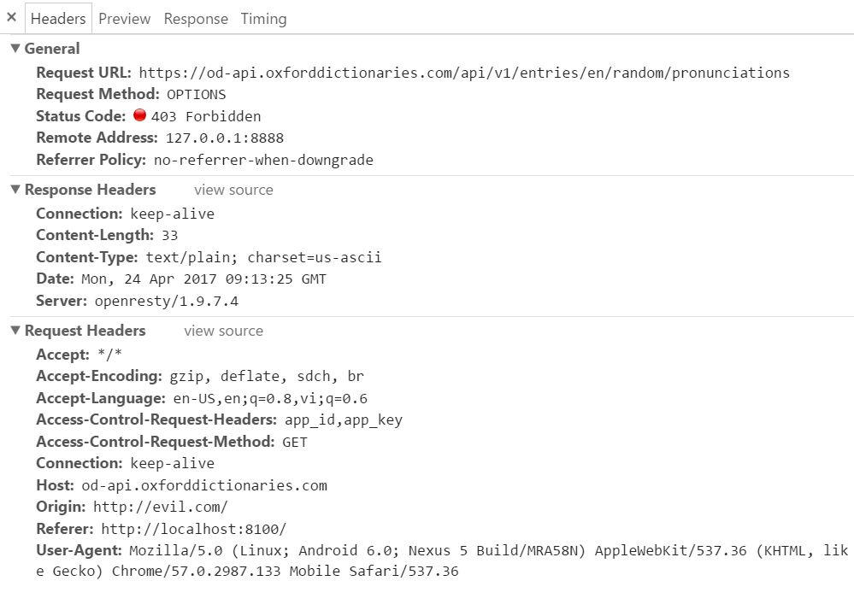The height and width of the screenshot is (616, 854).
Task: Click the 403 Forbidden status text
Action: point(206,116)
